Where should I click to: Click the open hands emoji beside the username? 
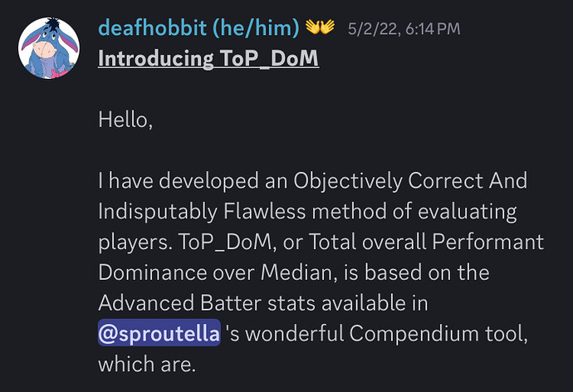[320, 27]
